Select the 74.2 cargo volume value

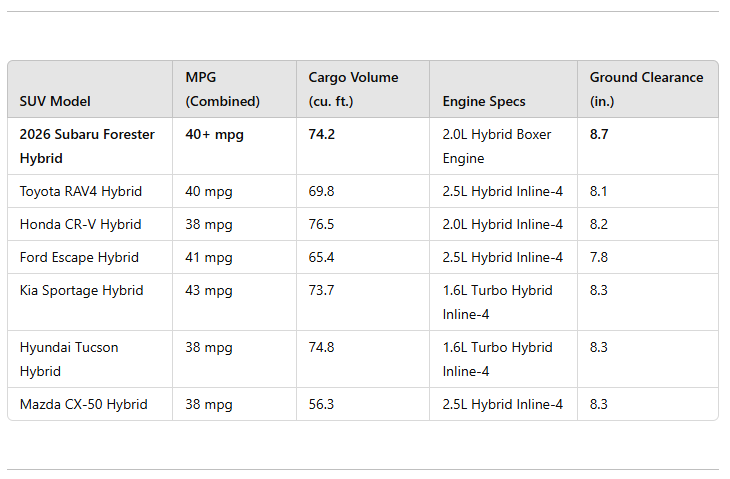(x=322, y=134)
